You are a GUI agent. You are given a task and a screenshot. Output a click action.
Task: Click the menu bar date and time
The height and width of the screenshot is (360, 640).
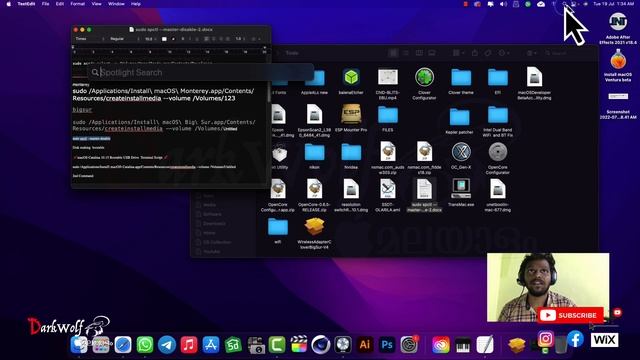(613, 4)
